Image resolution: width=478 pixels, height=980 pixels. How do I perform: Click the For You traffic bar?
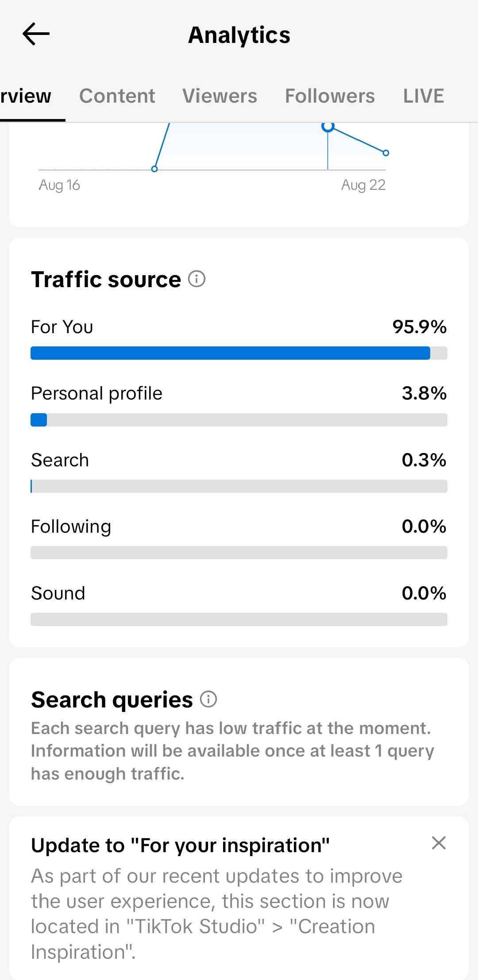click(x=239, y=353)
